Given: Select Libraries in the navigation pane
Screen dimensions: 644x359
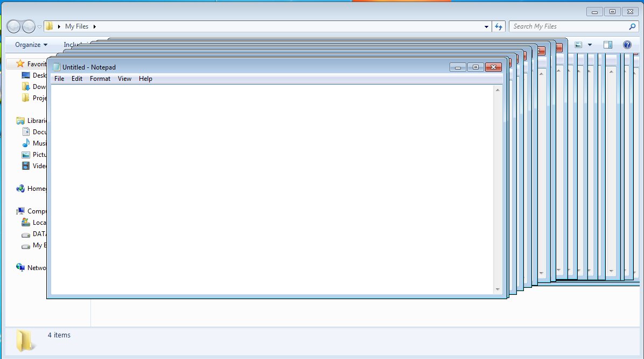Looking at the screenshot, I should tap(31, 121).
